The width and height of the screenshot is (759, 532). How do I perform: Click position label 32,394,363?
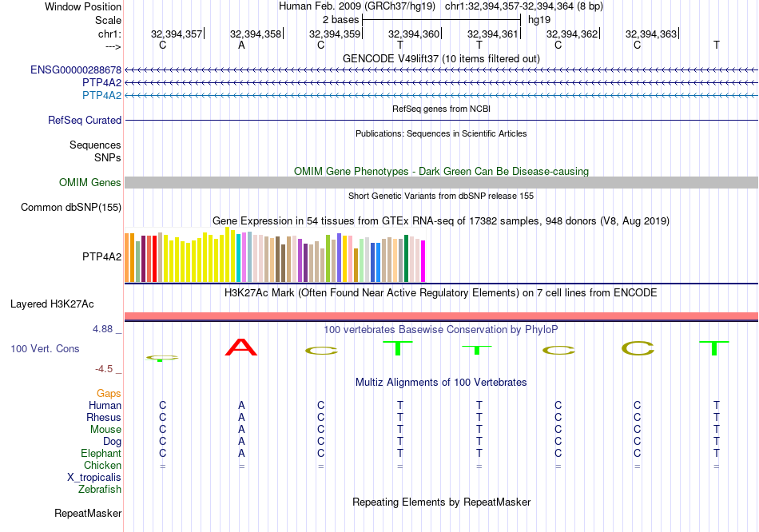651,34
